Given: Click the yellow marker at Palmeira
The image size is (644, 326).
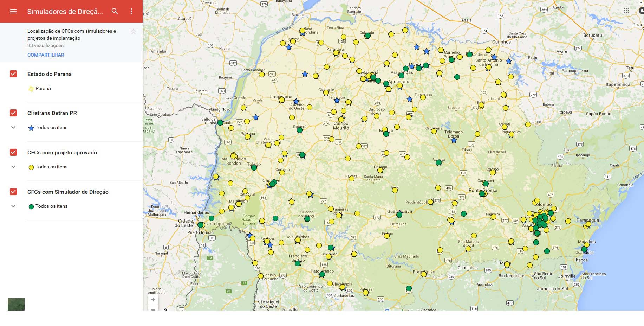Looking at the screenshot, I should (x=493, y=217).
